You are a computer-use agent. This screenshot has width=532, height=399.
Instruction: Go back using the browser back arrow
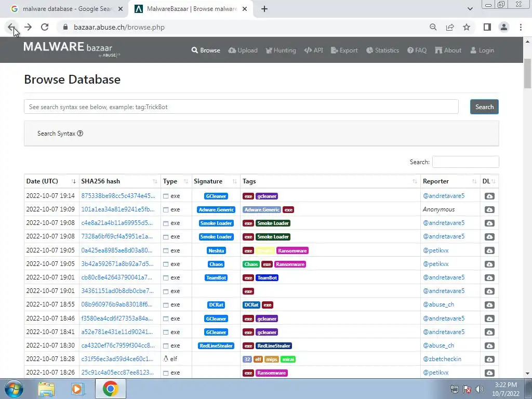click(11, 27)
